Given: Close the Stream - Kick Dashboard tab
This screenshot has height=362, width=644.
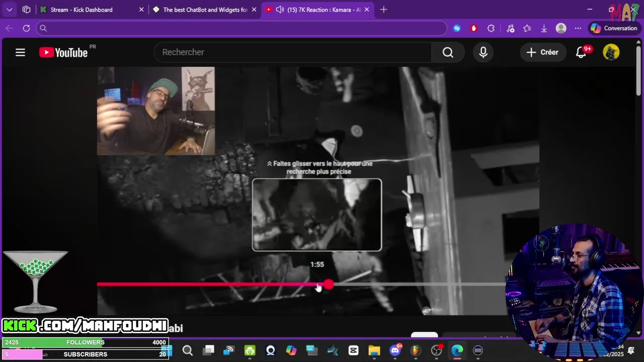Looking at the screenshot, I should click(x=141, y=10).
